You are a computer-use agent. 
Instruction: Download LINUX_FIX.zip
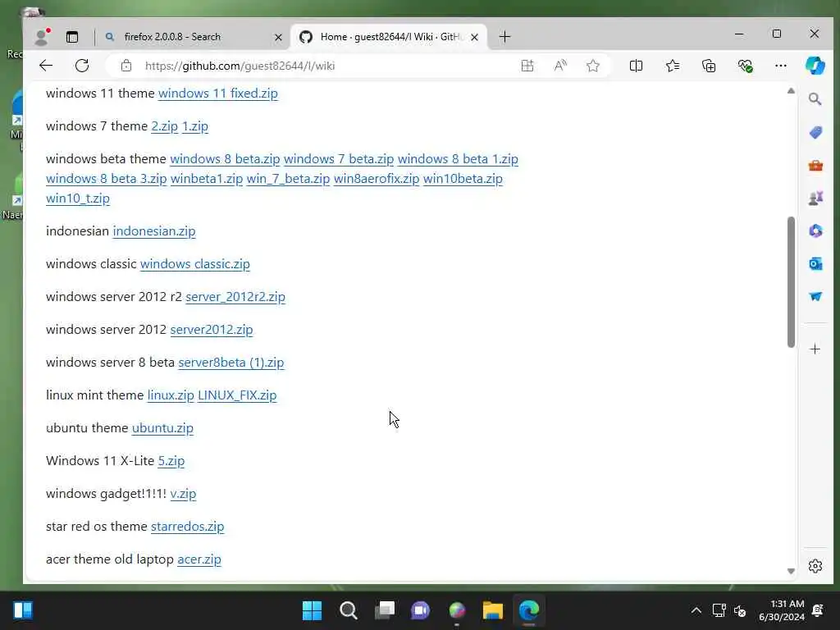(x=237, y=395)
